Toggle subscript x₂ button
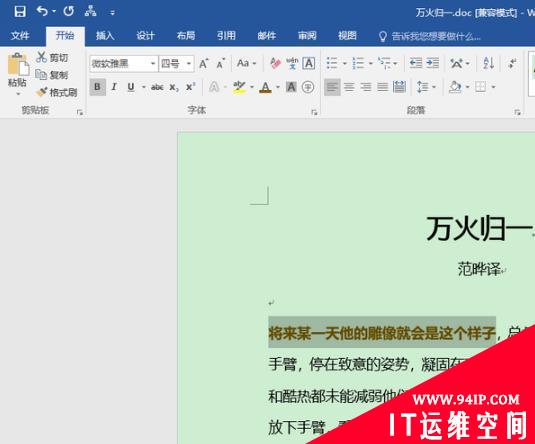Image resolution: width=535 pixels, height=444 pixels. coord(174,87)
